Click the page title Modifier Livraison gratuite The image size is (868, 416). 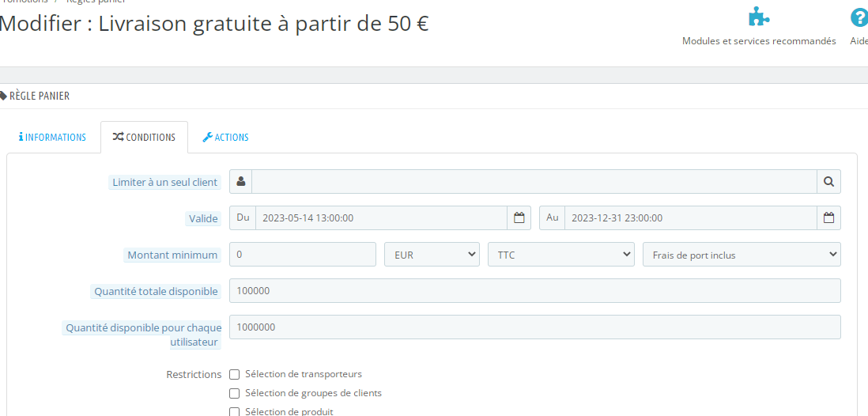pos(214,24)
